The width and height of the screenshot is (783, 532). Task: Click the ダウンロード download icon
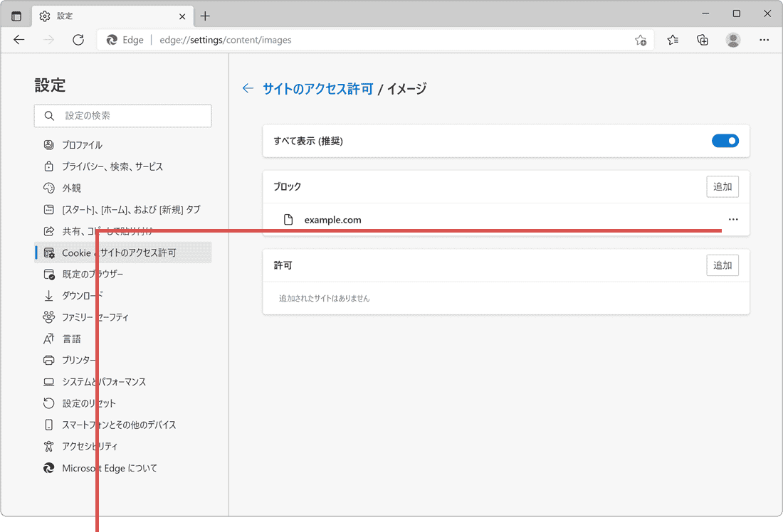point(48,296)
